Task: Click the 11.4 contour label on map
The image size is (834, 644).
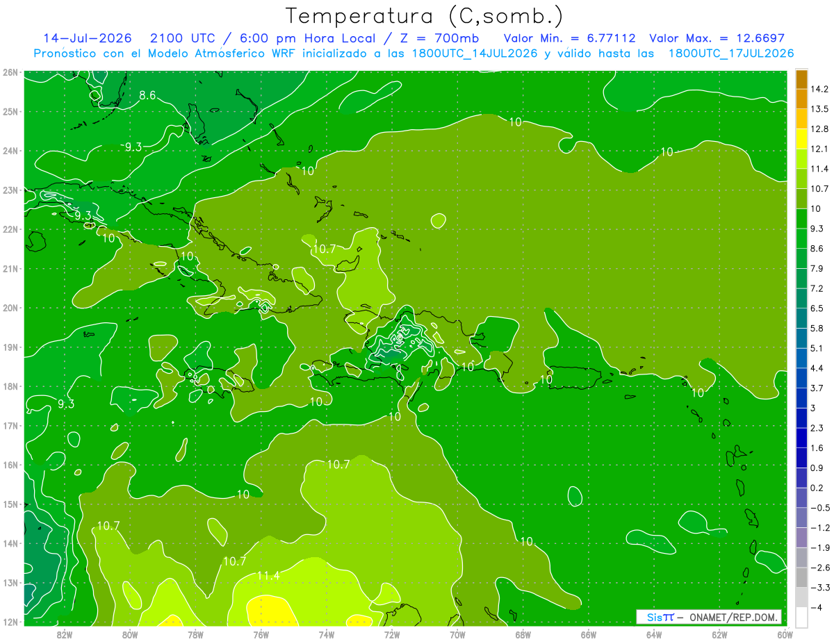Action: pyautogui.click(x=268, y=575)
